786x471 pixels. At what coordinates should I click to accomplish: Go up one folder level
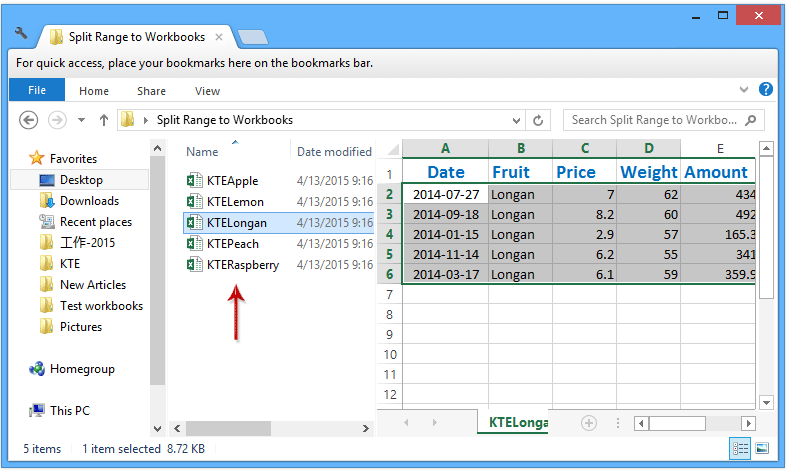[x=104, y=120]
